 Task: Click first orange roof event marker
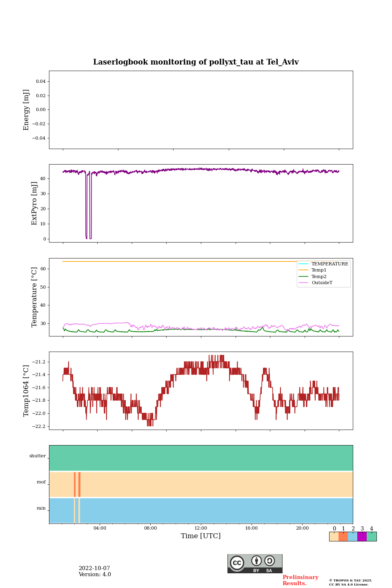[75, 484]
